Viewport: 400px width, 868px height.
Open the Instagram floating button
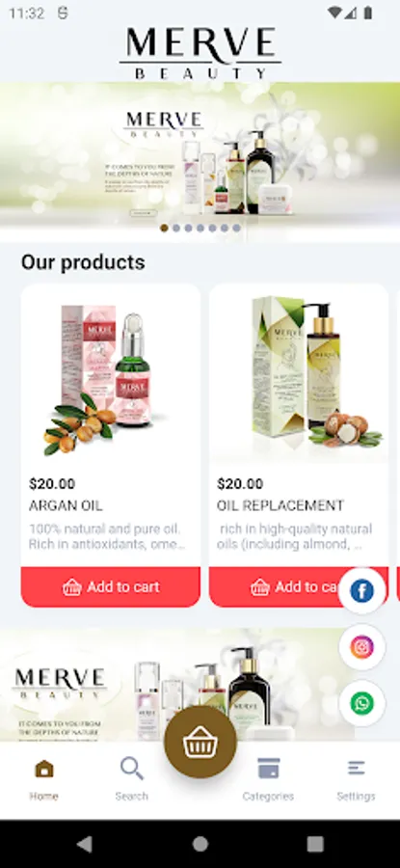361,647
